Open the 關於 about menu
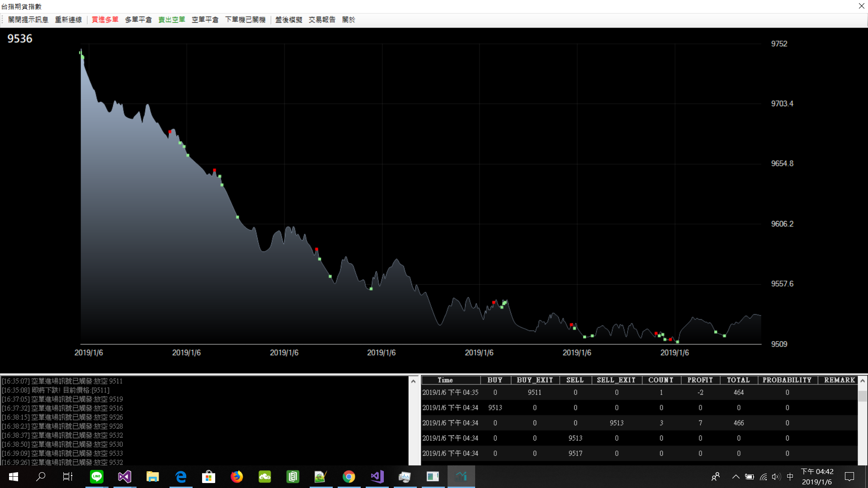The height and width of the screenshot is (488, 868). [349, 20]
